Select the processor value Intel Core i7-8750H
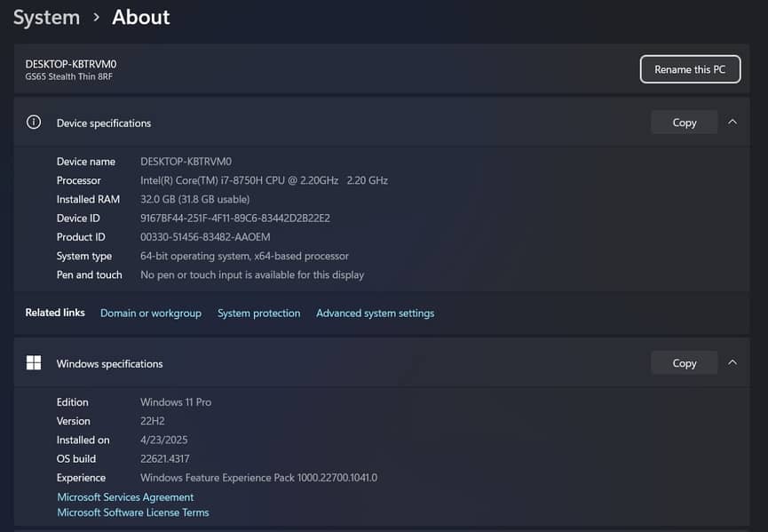 (x=264, y=180)
